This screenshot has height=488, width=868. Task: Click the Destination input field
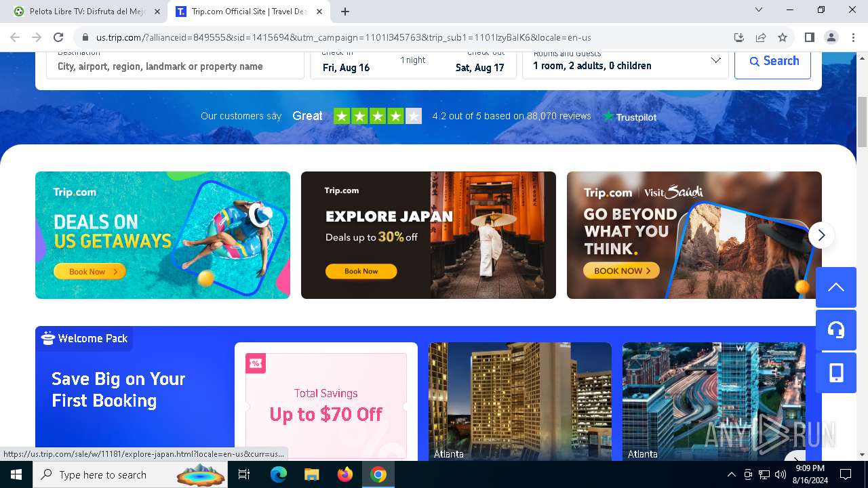pos(175,66)
